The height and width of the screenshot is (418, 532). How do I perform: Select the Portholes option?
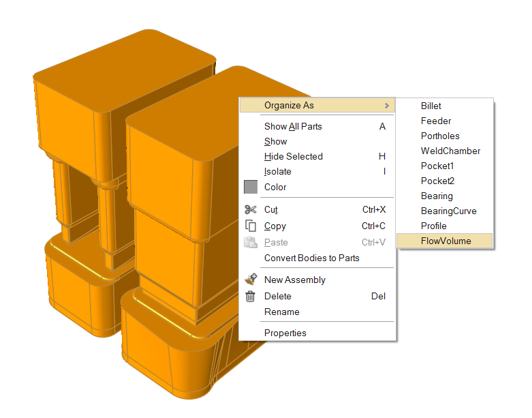coord(439,136)
